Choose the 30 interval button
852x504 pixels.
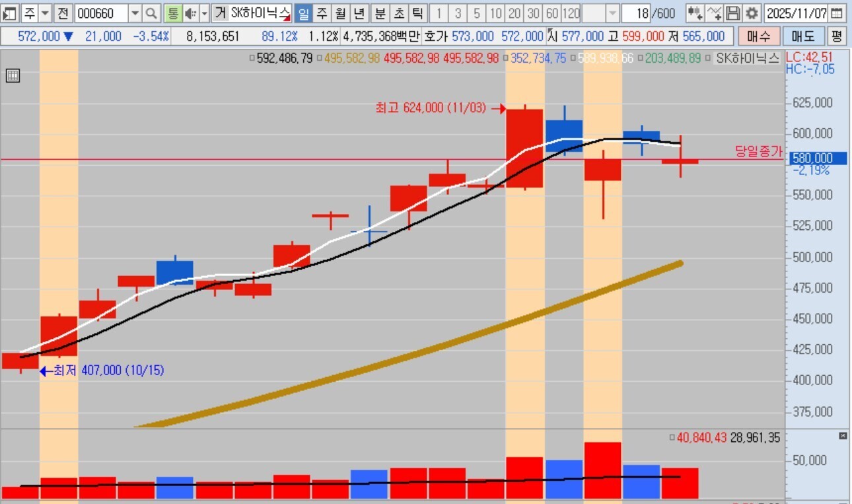point(533,13)
